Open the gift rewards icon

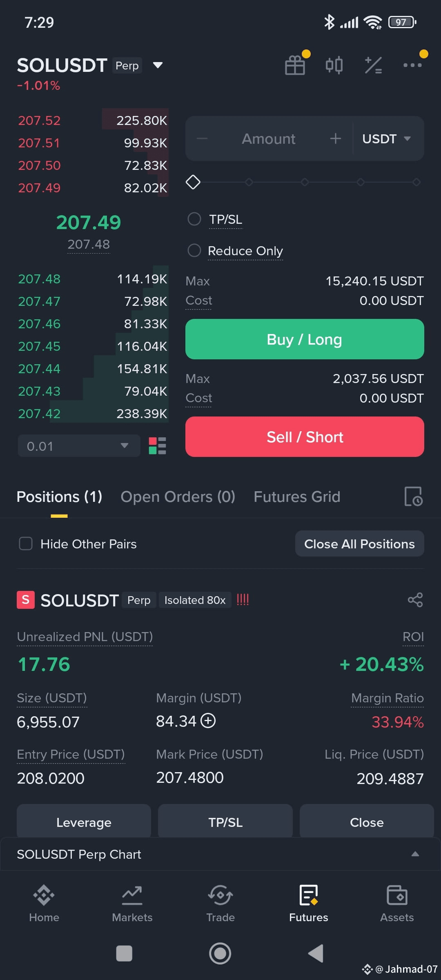295,65
